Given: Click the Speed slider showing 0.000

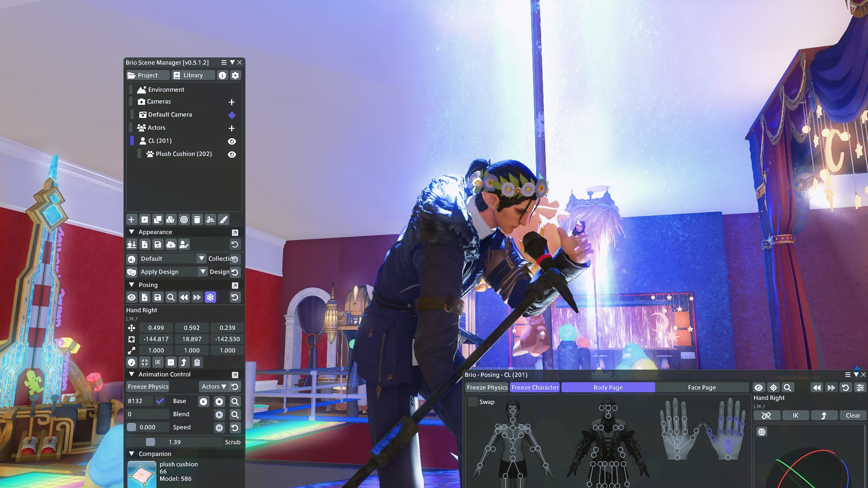Looking at the screenshot, I should [147, 427].
